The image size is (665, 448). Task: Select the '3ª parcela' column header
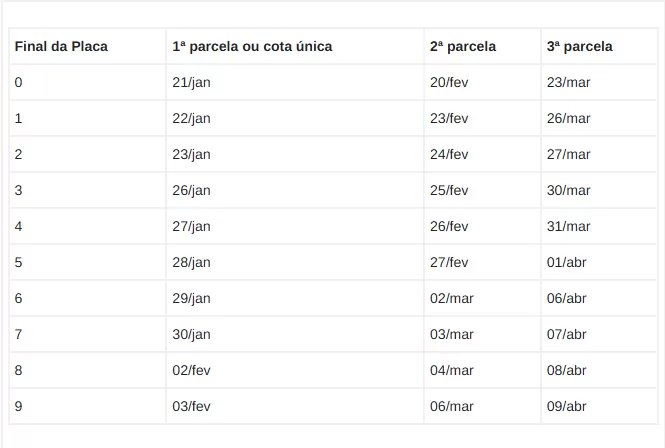pos(580,46)
